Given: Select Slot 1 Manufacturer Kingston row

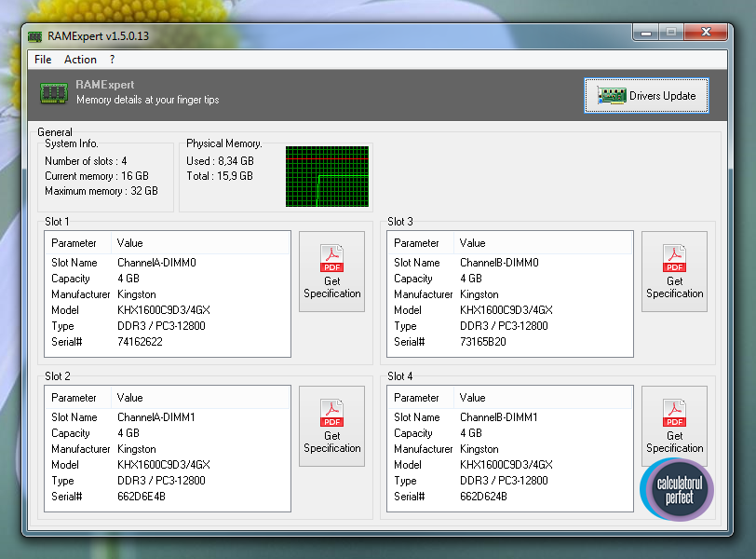Looking at the screenshot, I should click(168, 294).
